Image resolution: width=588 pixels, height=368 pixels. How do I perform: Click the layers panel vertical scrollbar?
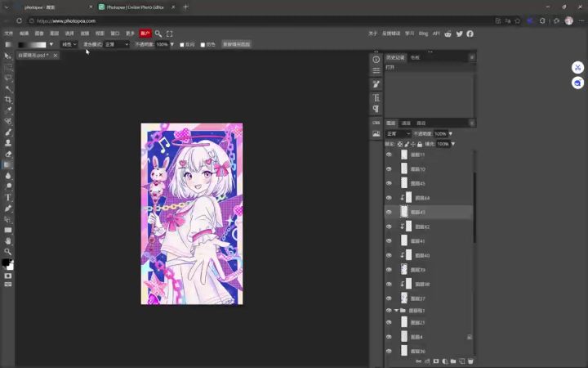point(474,208)
